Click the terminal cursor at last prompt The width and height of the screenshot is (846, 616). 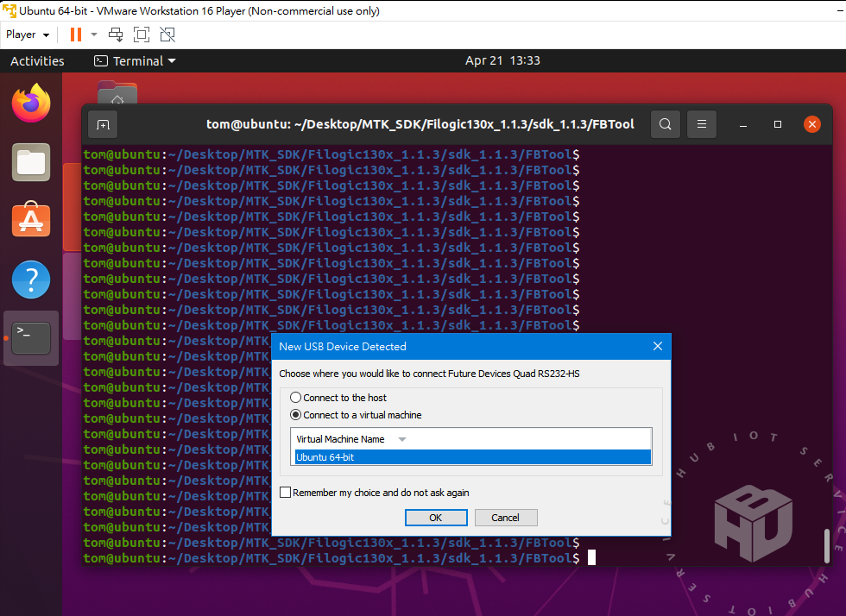tap(591, 557)
